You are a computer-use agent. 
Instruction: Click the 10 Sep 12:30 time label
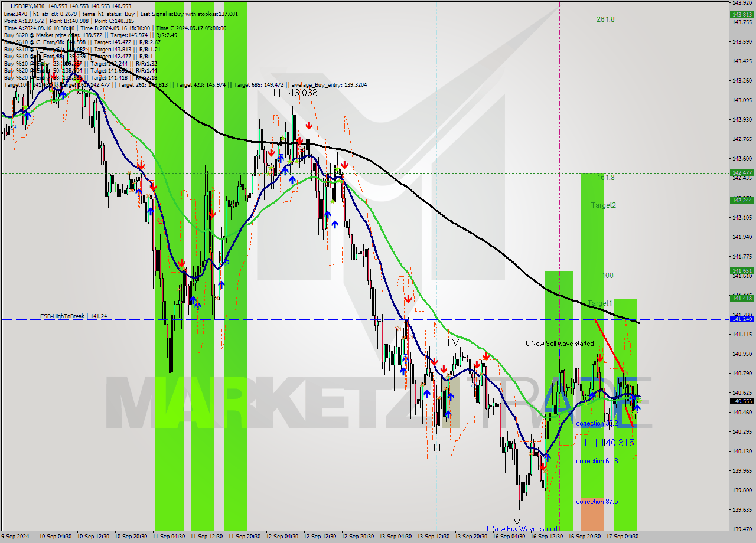[x=93, y=537]
